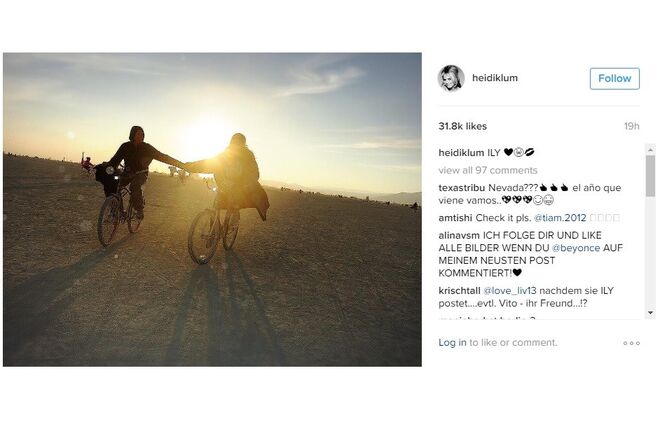Click the Log in link
The height and width of the screenshot is (422, 660).
[x=452, y=342]
